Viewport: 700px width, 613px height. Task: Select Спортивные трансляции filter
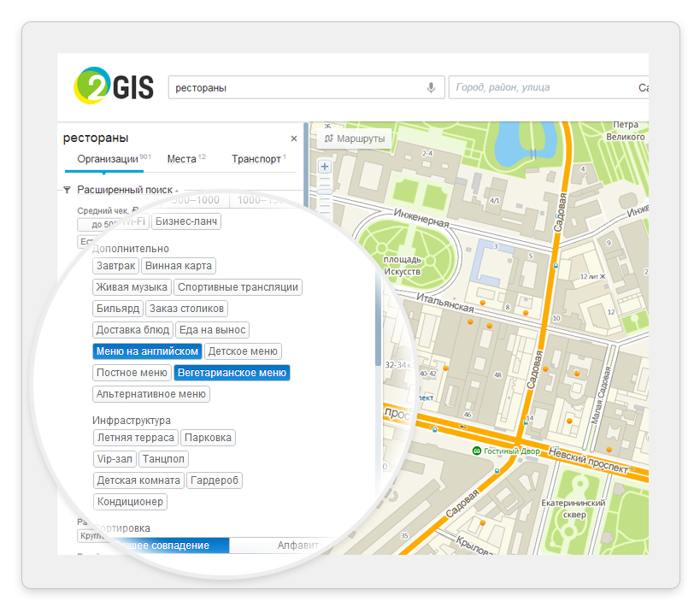(238, 287)
